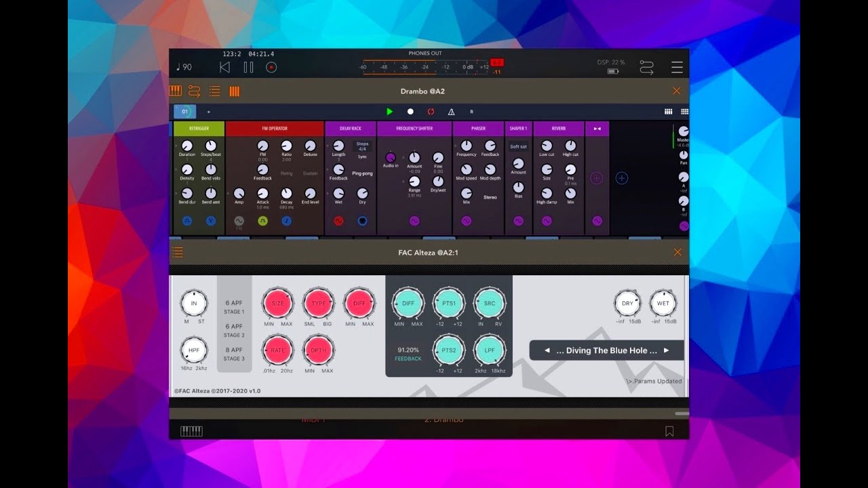
Task: Click the 91.20% FEEDBACK value
Action: coord(408,354)
